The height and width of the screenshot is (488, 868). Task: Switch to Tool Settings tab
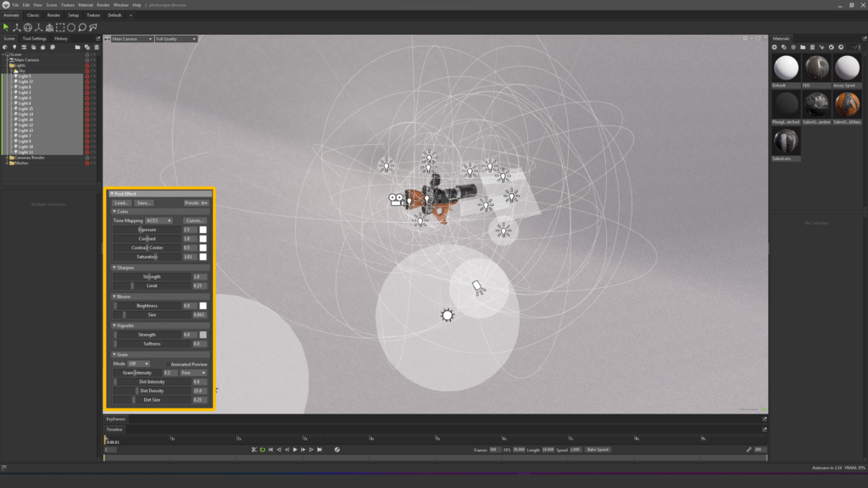click(34, 39)
